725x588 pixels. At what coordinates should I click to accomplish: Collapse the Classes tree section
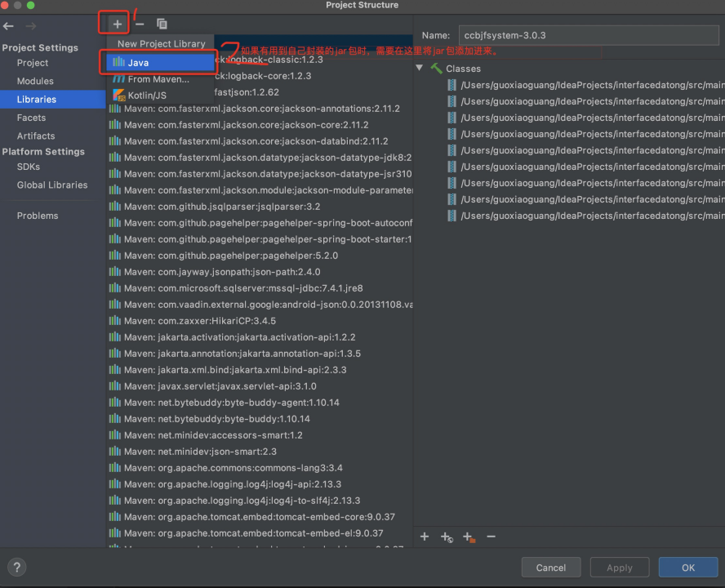point(419,68)
